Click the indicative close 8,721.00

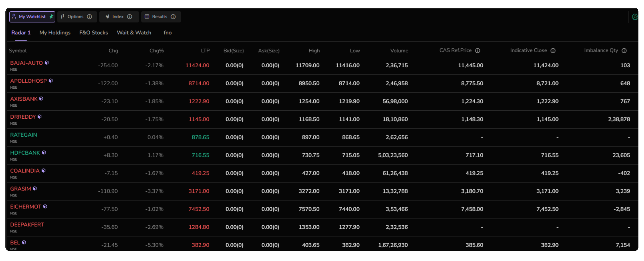point(547,83)
